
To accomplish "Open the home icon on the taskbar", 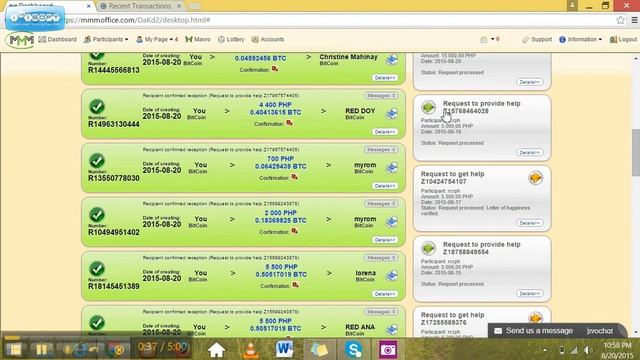I will coord(216,350).
